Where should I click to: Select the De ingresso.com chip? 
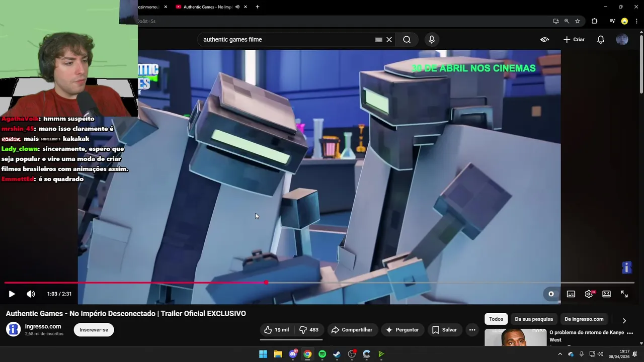(x=584, y=319)
